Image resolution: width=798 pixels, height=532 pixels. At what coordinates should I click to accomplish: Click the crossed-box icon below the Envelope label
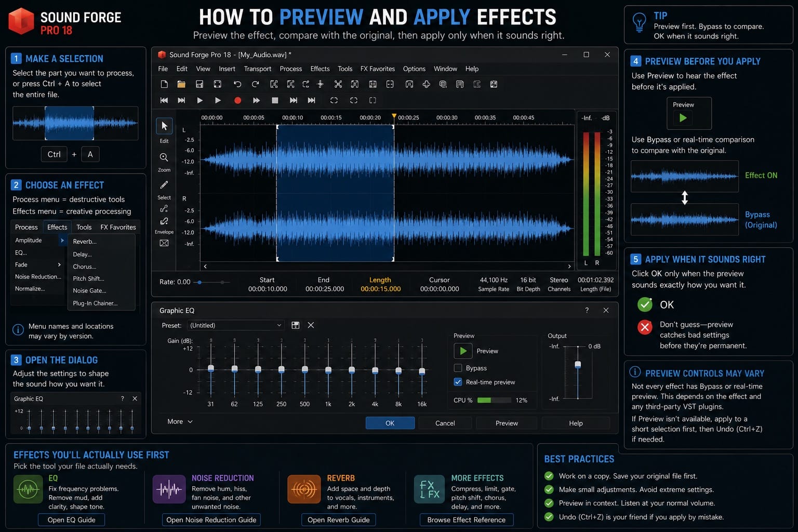(164, 243)
